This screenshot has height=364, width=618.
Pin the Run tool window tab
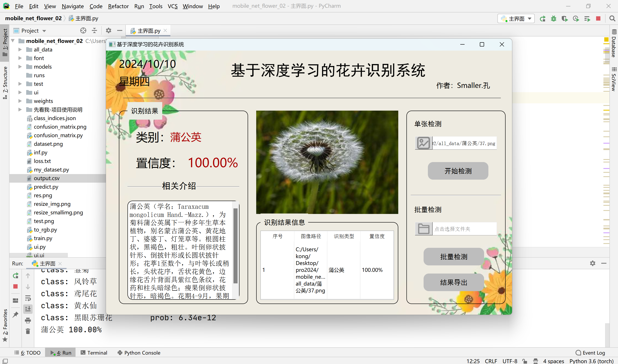[15, 314]
